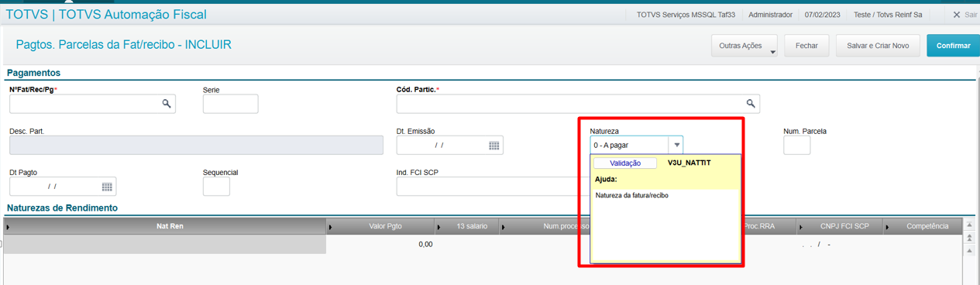Click the Cód. Partic. search magnifier icon

click(x=750, y=103)
